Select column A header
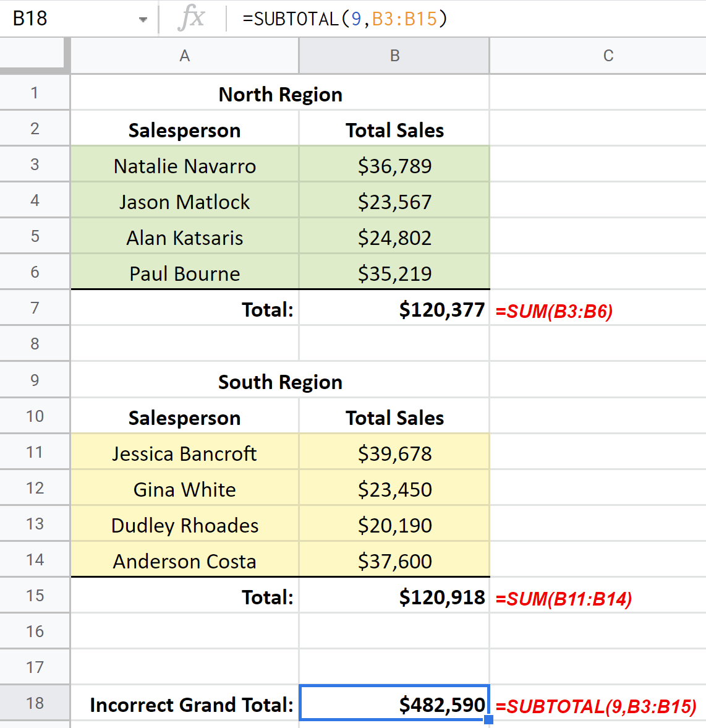The height and width of the screenshot is (728, 706). (185, 56)
